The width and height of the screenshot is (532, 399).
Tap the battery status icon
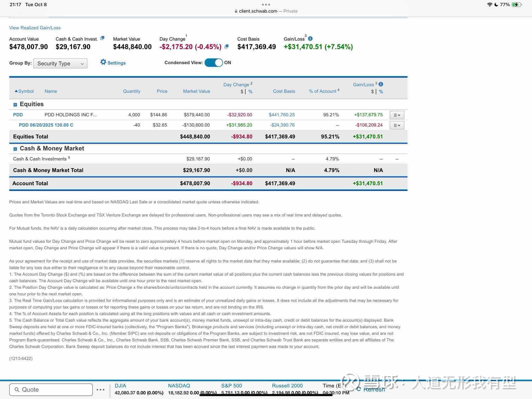[x=516, y=5]
